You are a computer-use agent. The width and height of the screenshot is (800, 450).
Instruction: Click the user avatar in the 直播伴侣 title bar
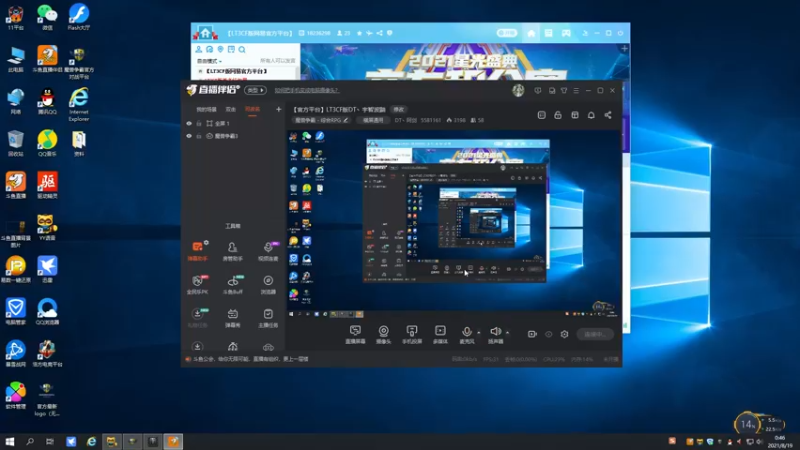(x=518, y=90)
